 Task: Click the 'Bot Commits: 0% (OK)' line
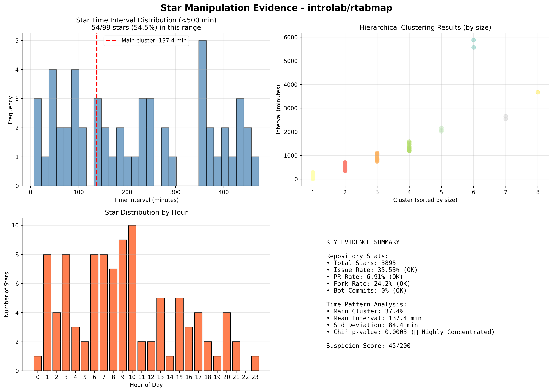(x=367, y=291)
